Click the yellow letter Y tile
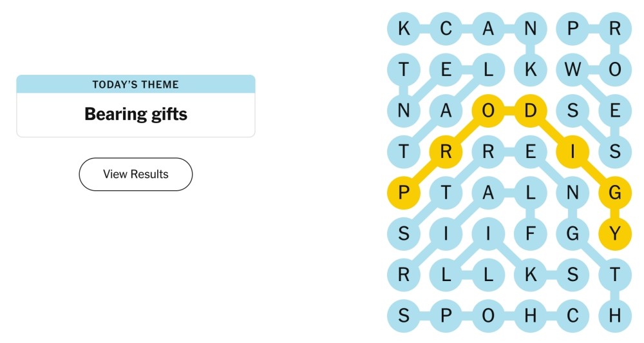Screen dimensions: 644x343 pyautogui.click(x=615, y=233)
